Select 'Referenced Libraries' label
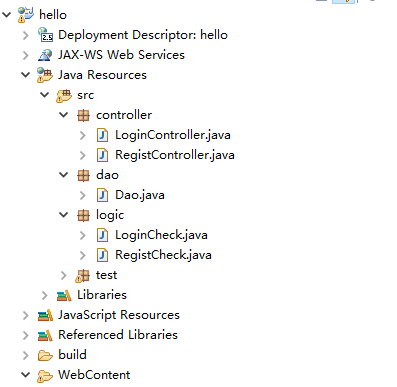This screenshot has height=387, width=397. point(118,335)
